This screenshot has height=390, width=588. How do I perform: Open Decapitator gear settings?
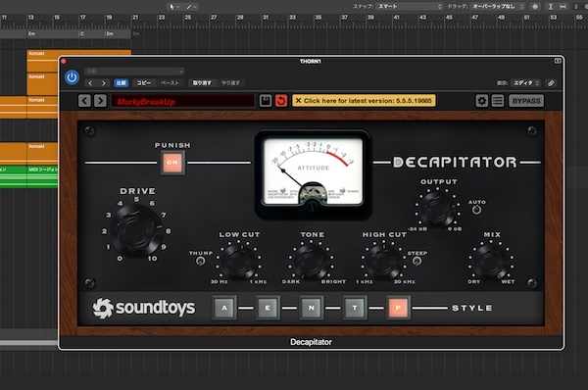[482, 101]
